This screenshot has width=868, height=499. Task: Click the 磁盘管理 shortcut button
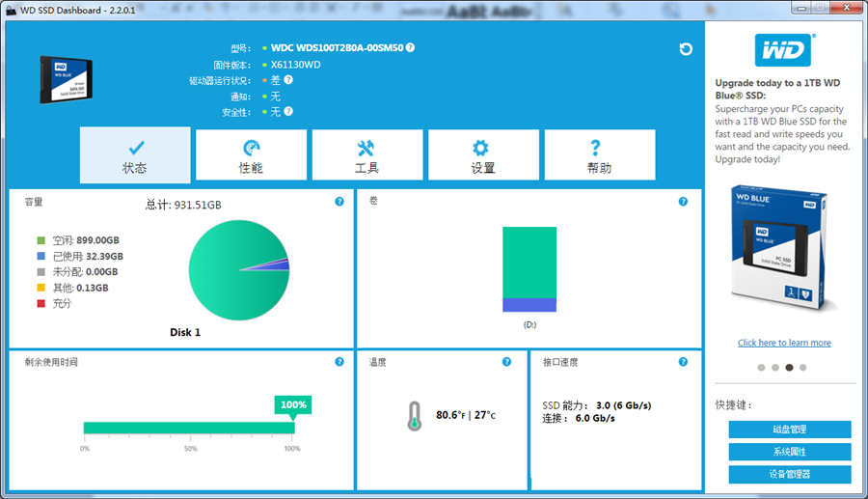(x=790, y=430)
